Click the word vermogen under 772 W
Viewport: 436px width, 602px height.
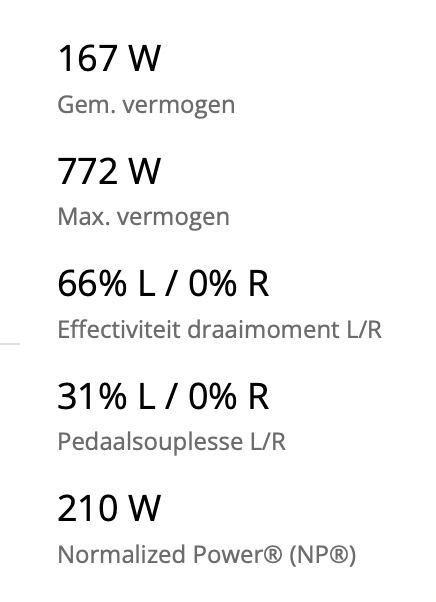pyautogui.click(x=173, y=219)
